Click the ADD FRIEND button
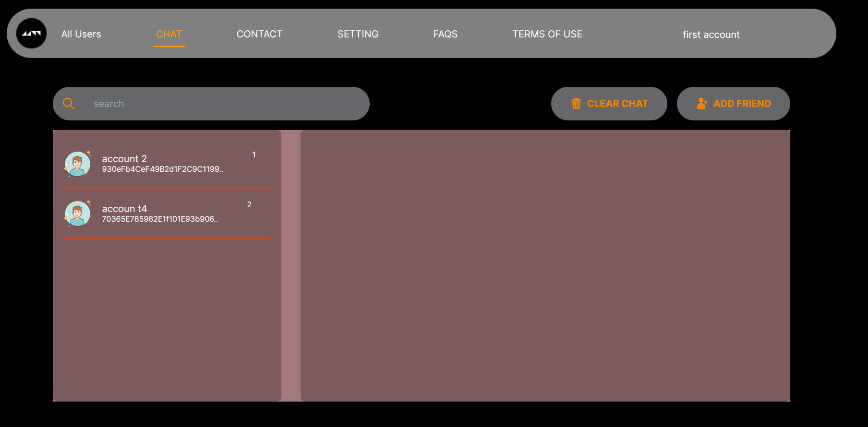The width and height of the screenshot is (868, 427). coord(734,104)
